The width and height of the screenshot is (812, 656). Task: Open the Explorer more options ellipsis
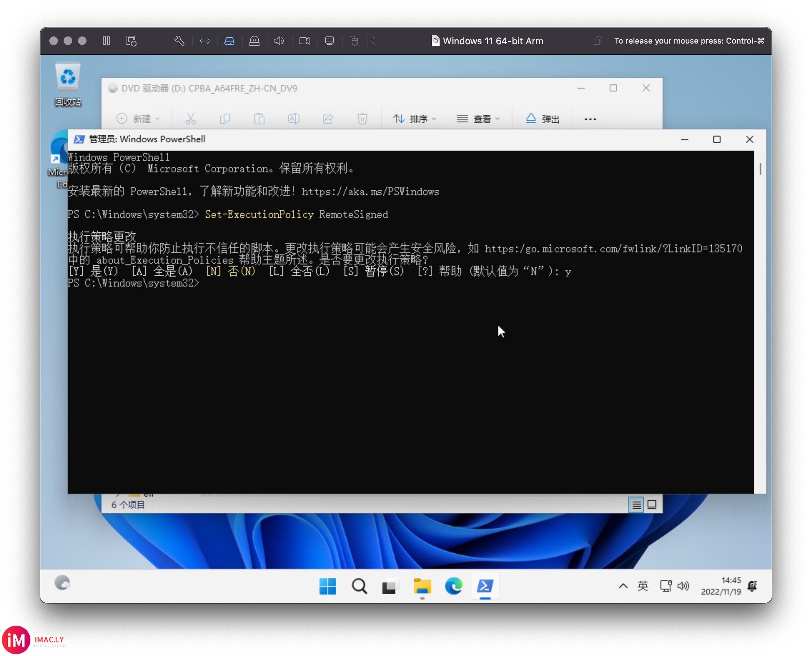coord(590,119)
